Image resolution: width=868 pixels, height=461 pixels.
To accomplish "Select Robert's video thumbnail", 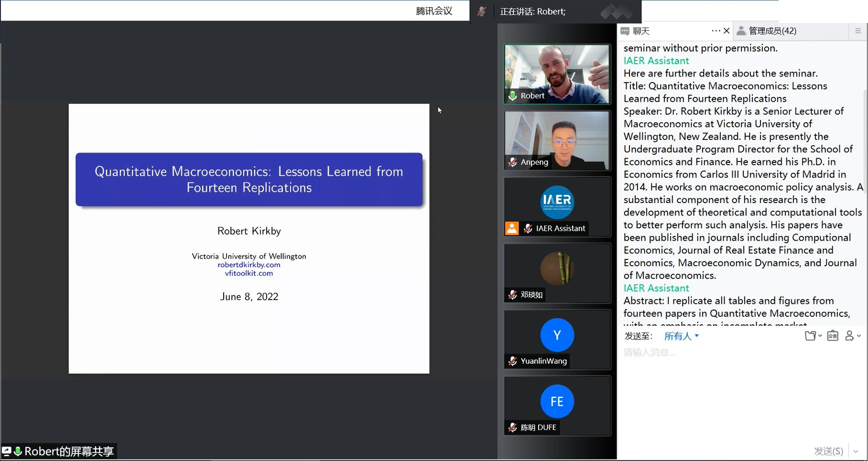I will [557, 74].
